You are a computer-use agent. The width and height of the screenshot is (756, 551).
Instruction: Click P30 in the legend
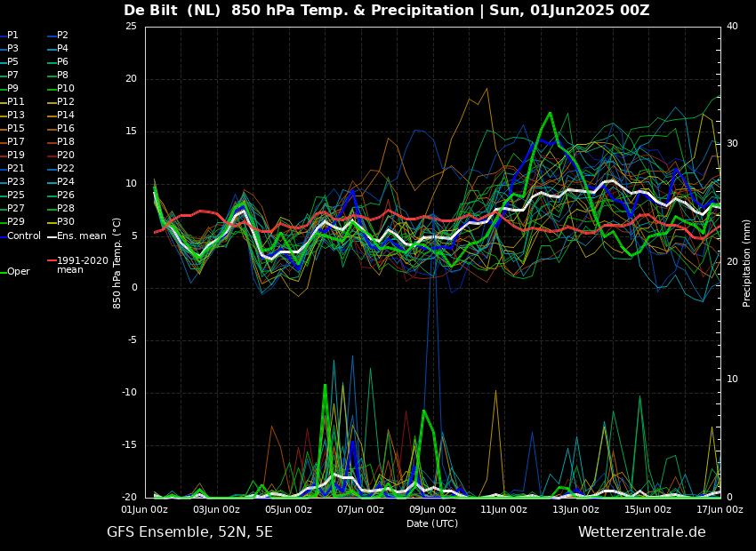[x=60, y=221]
